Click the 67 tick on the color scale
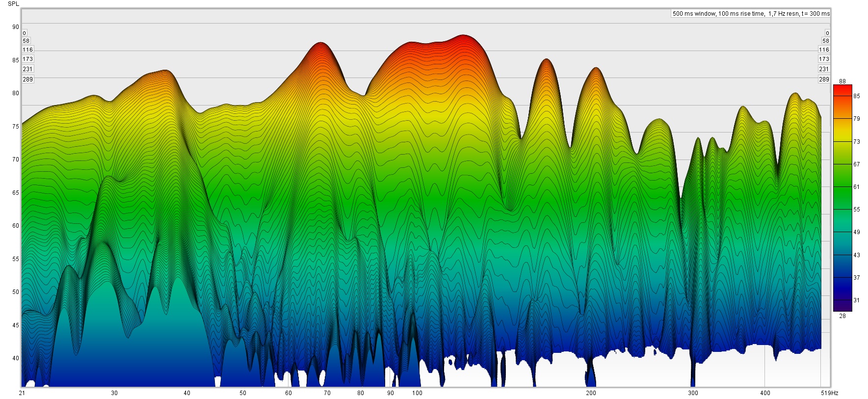Image resolution: width=868 pixels, height=399 pixels. coord(857,164)
